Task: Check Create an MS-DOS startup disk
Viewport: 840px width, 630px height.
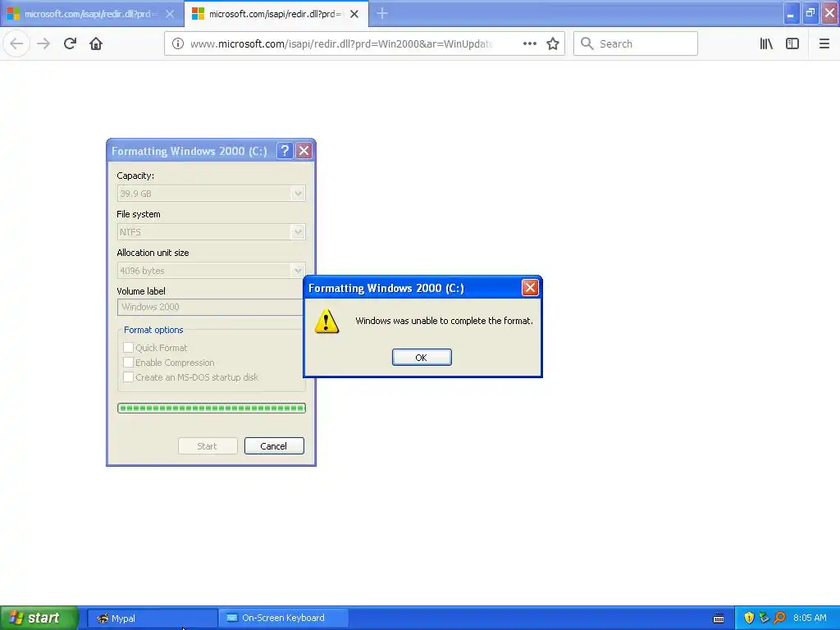Action: 128,377
